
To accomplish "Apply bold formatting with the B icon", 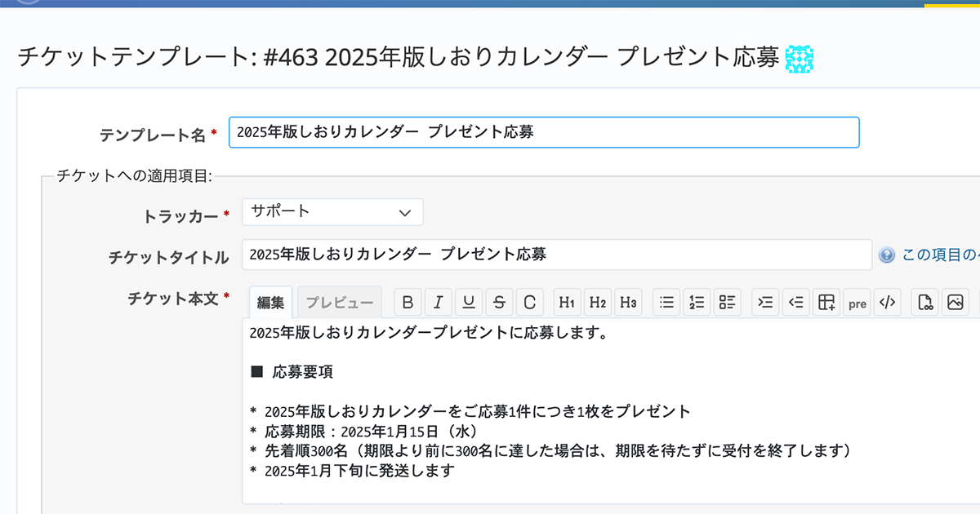I will (408, 302).
